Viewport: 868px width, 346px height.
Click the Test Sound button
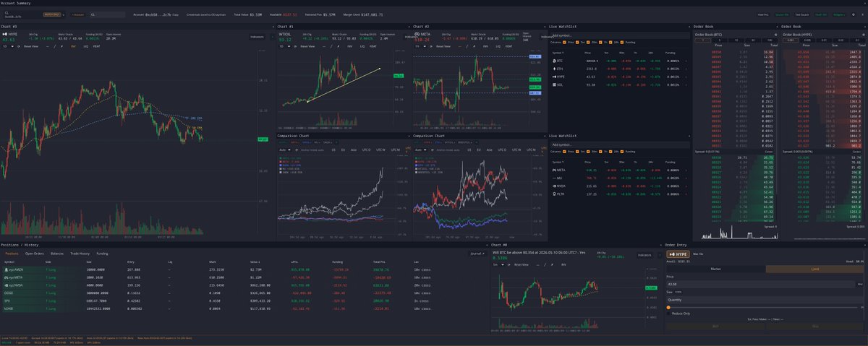(801, 14)
